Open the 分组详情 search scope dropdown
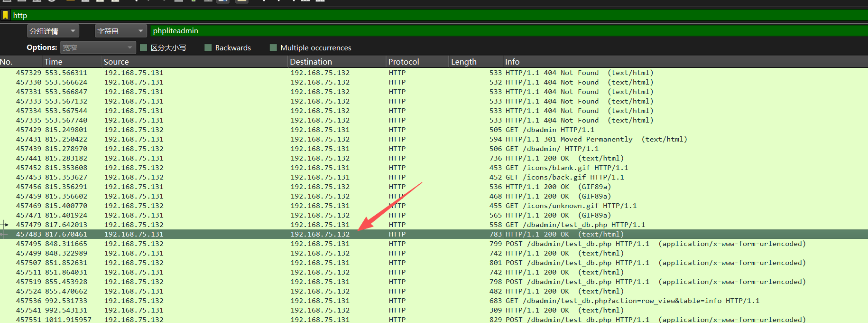This screenshot has height=323, width=868. click(x=53, y=31)
